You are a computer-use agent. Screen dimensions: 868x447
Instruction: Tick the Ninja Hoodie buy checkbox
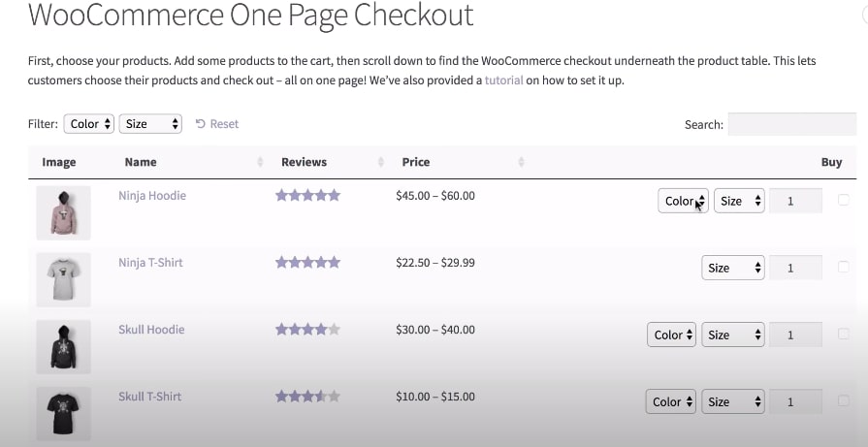(x=843, y=200)
